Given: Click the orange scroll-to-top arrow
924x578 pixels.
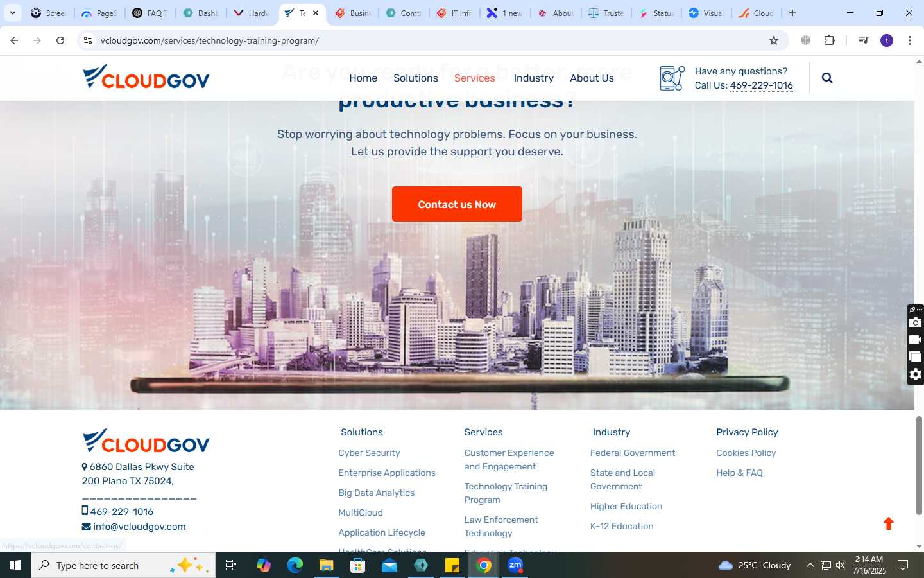Looking at the screenshot, I should (x=889, y=523).
